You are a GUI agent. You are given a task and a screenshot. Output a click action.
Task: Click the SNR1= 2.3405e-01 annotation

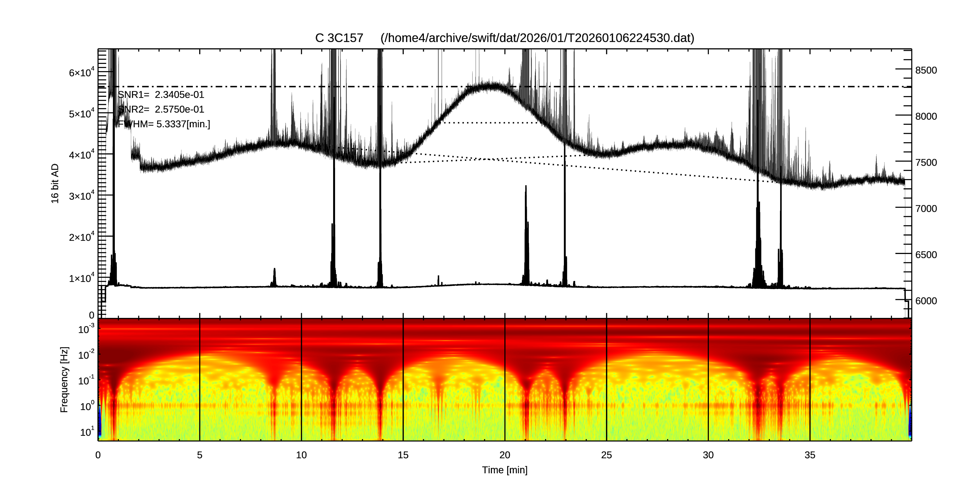[x=161, y=95]
